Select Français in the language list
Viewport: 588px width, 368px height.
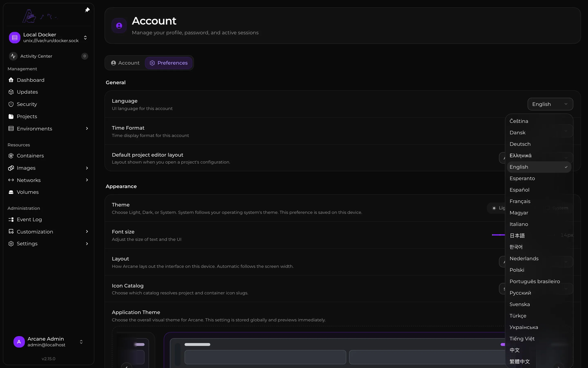point(539,201)
